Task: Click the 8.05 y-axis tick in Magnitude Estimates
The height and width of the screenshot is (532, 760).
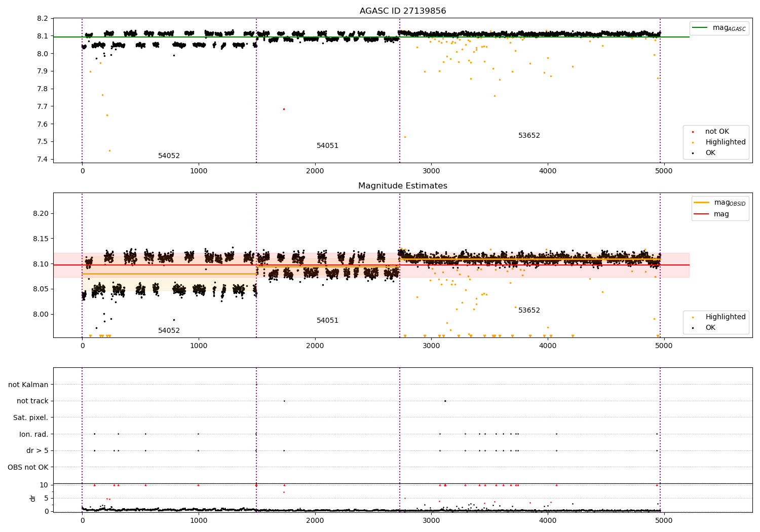Action: [x=41, y=289]
